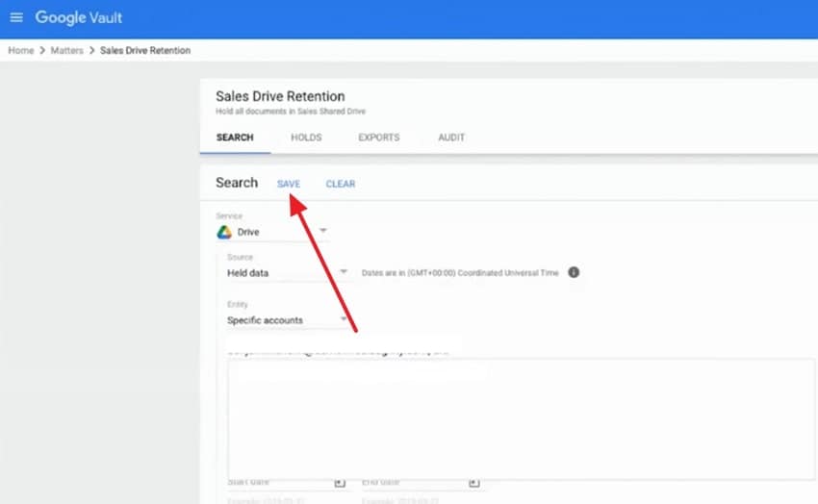Switch to the HOLDS tab
Viewport: 818px width, 504px height.
(306, 138)
